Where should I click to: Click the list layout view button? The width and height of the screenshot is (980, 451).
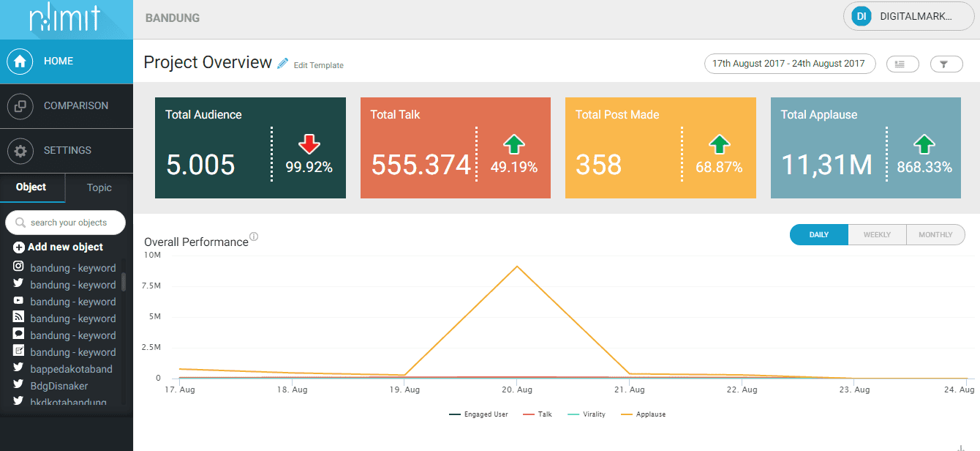tap(902, 64)
